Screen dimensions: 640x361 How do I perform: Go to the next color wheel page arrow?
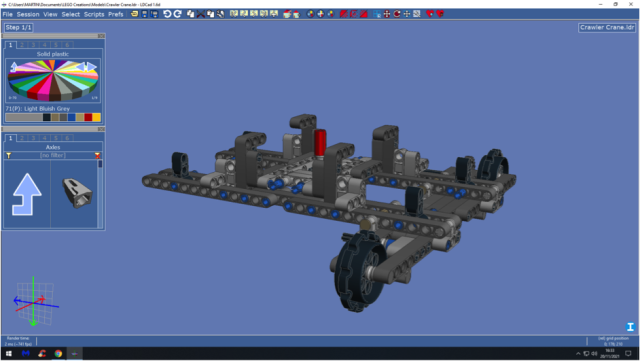(92, 67)
